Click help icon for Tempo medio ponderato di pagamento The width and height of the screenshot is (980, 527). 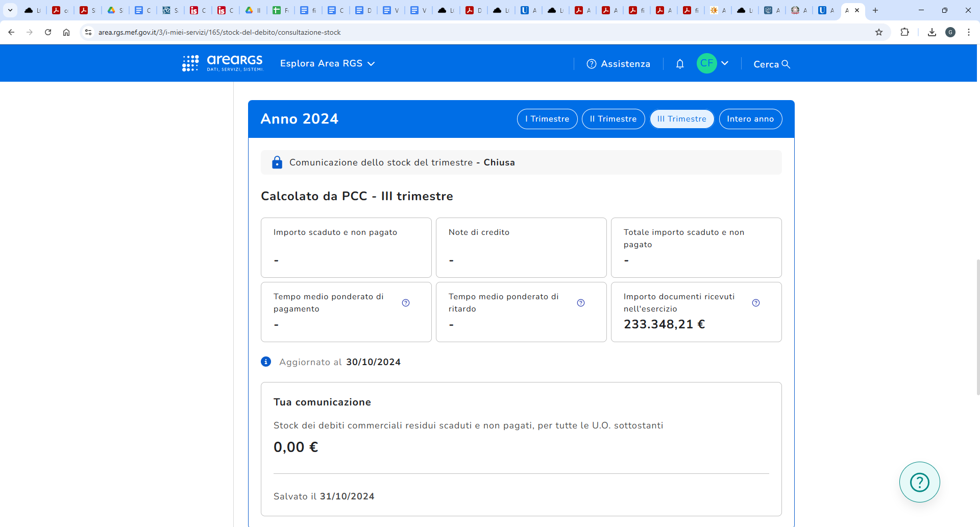[406, 303]
